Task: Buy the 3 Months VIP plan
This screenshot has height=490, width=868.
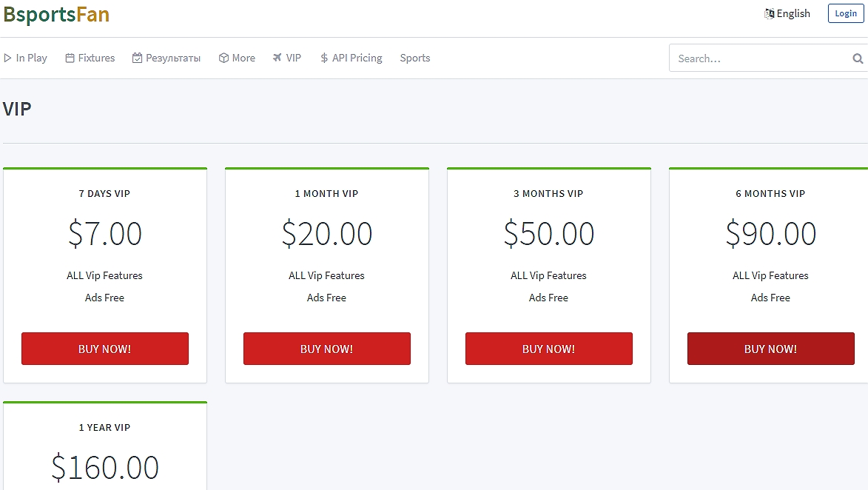Action: click(548, 349)
